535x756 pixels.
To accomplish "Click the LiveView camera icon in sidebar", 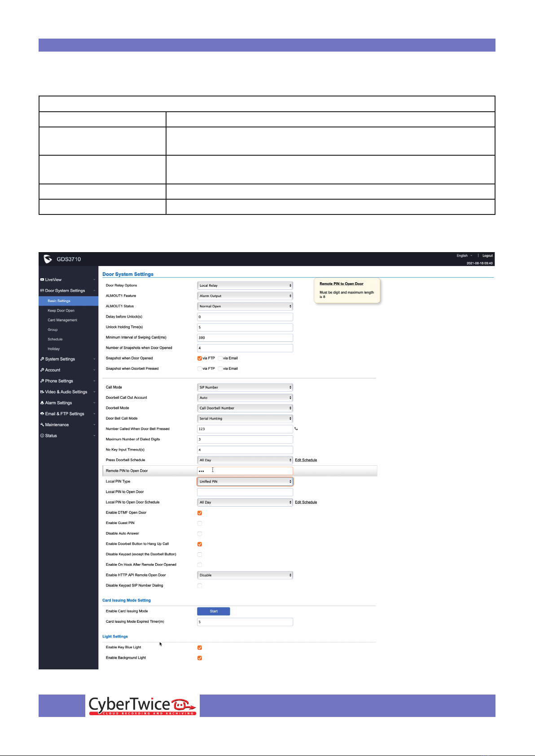I will click(x=42, y=280).
